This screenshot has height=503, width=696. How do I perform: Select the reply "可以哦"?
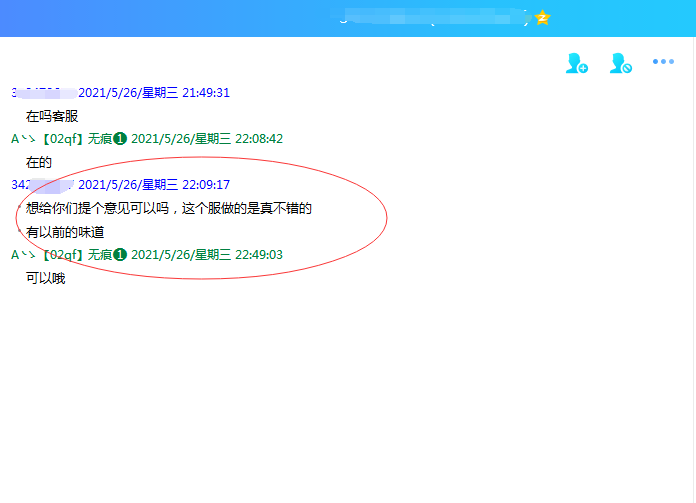[x=45, y=278]
